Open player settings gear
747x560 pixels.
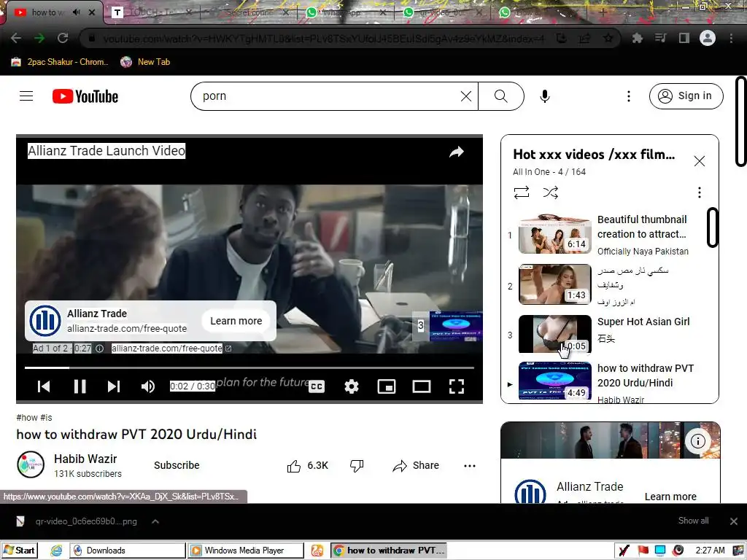tap(352, 386)
